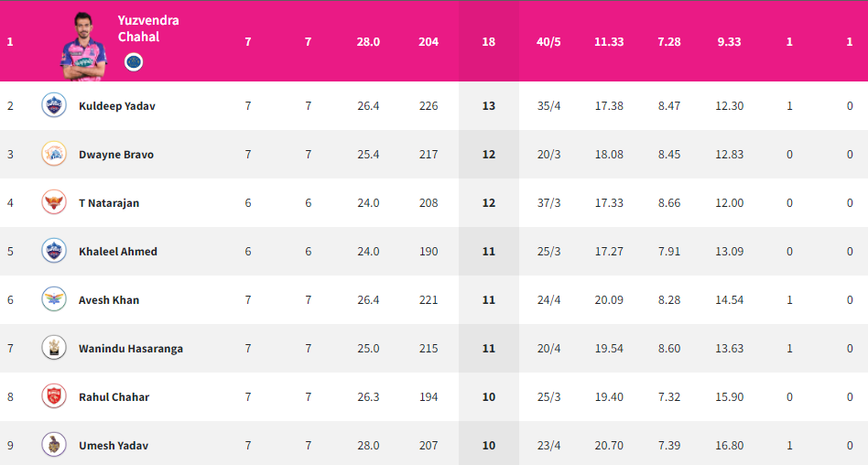Click the Rajasthan Royals team badge

[134, 61]
